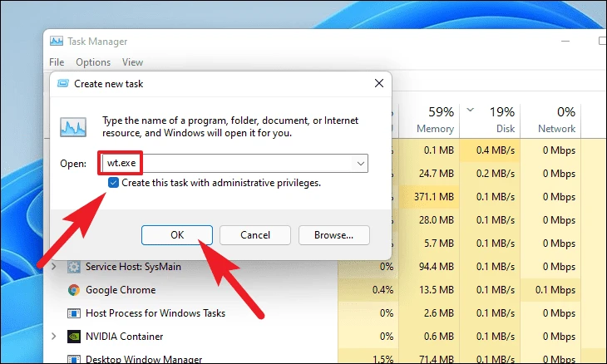Open the File menu in Task Manager

coord(57,62)
